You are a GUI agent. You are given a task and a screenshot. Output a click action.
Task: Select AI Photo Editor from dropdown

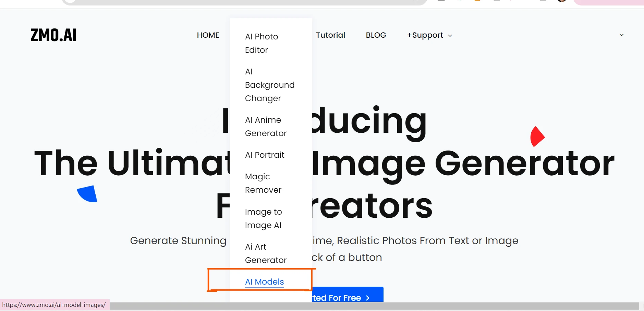(262, 43)
